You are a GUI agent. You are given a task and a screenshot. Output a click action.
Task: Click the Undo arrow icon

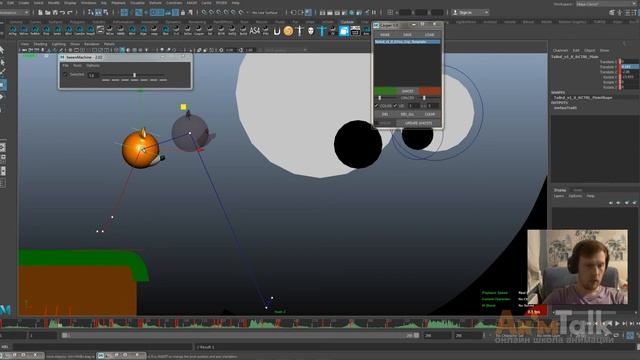62,13
